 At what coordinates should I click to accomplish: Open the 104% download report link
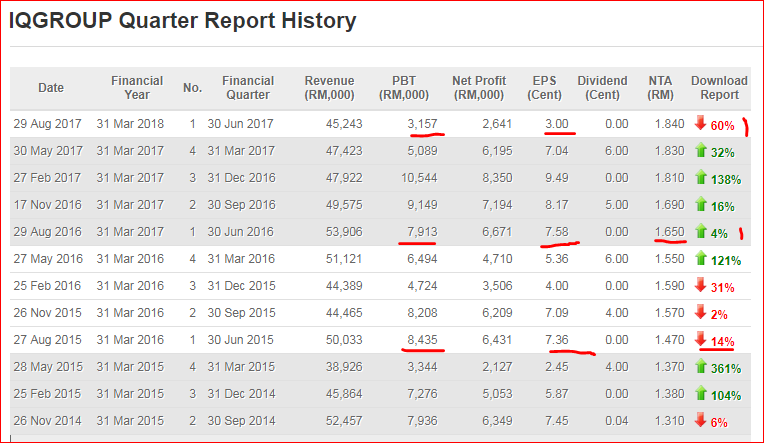click(x=726, y=396)
